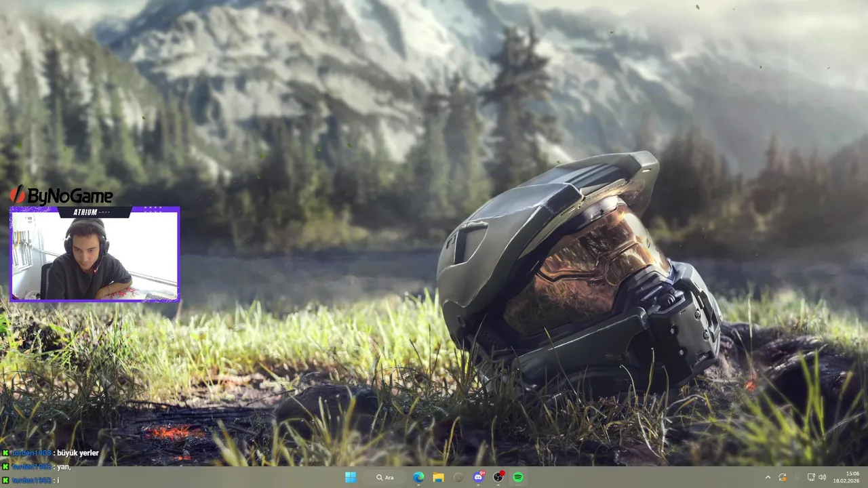868x488 pixels.
Task: Open File Explorer from the taskbar
Action: [439, 477]
